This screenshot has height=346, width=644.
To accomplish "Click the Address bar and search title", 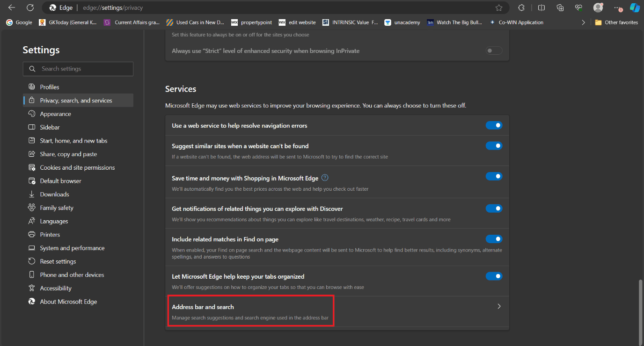I will (203, 307).
